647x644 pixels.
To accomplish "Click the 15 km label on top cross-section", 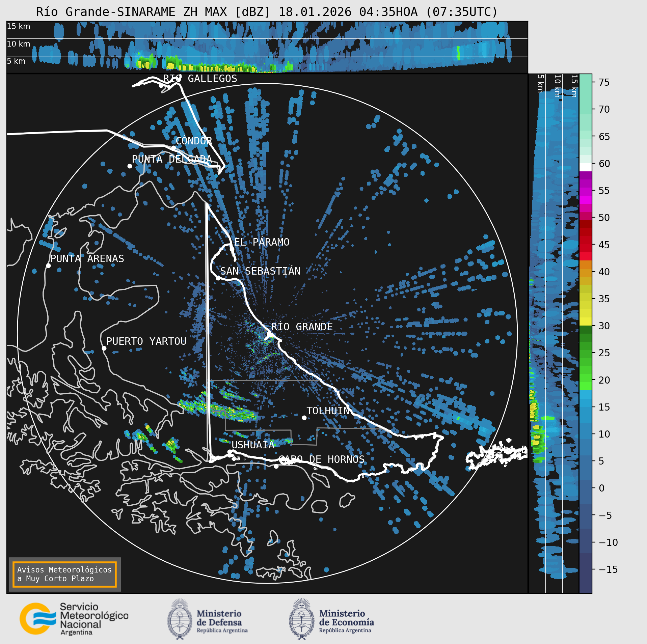I will coord(19,26).
